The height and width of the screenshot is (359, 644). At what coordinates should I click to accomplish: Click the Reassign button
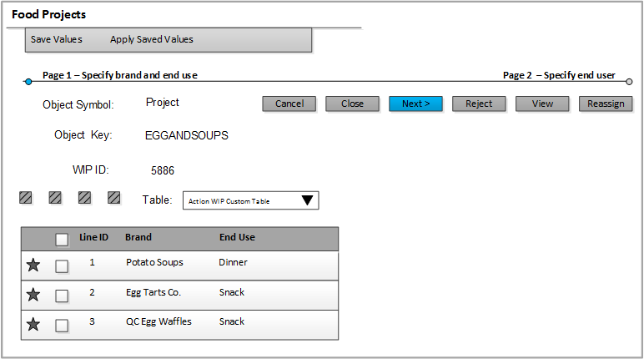point(606,104)
